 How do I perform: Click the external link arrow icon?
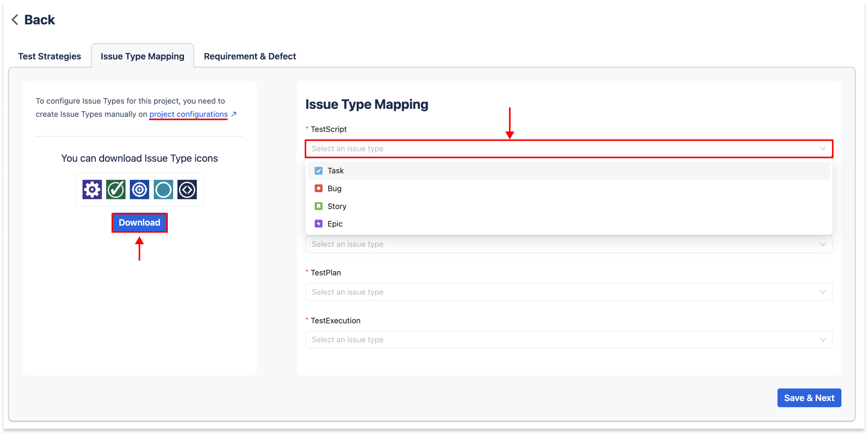[234, 114]
